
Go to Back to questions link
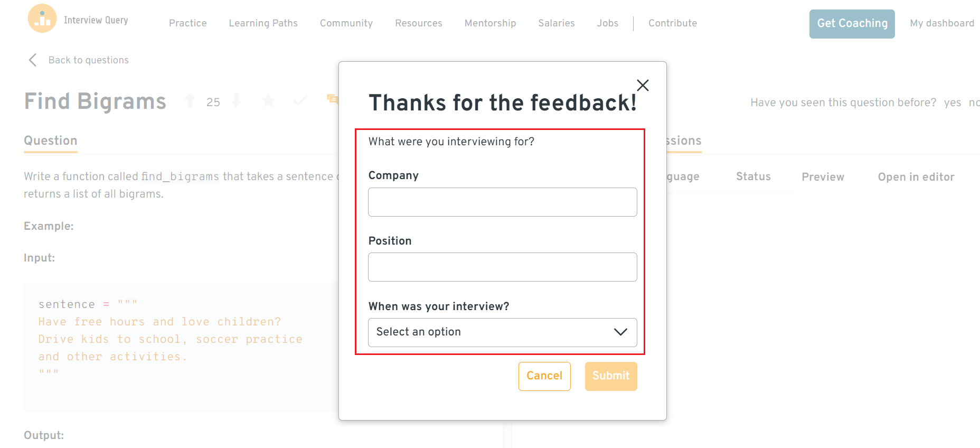click(x=88, y=60)
